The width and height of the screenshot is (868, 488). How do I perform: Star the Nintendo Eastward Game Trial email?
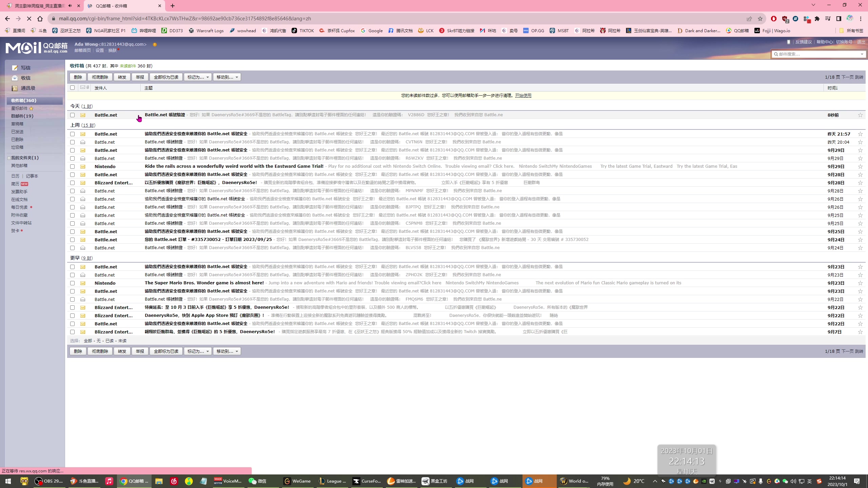click(860, 166)
